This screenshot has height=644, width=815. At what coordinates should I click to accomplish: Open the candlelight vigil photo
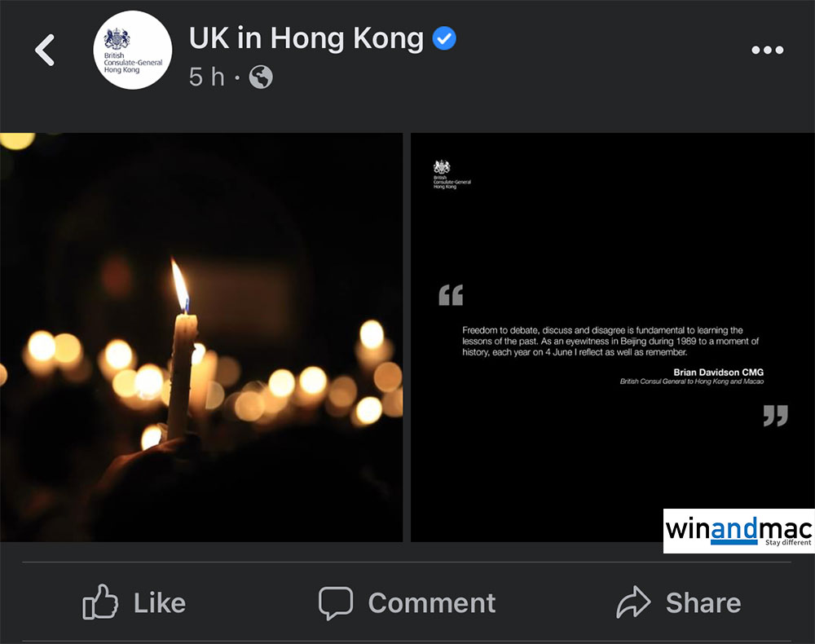201,337
